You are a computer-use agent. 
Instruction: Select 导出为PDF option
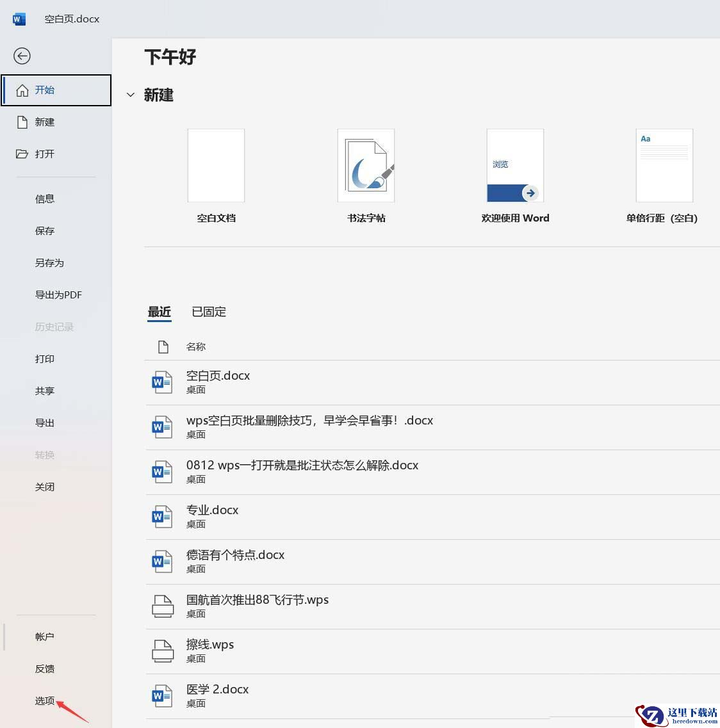[58, 295]
